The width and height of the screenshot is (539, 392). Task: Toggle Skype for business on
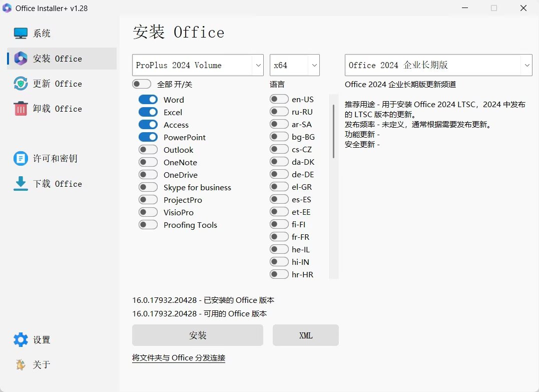[x=148, y=187]
